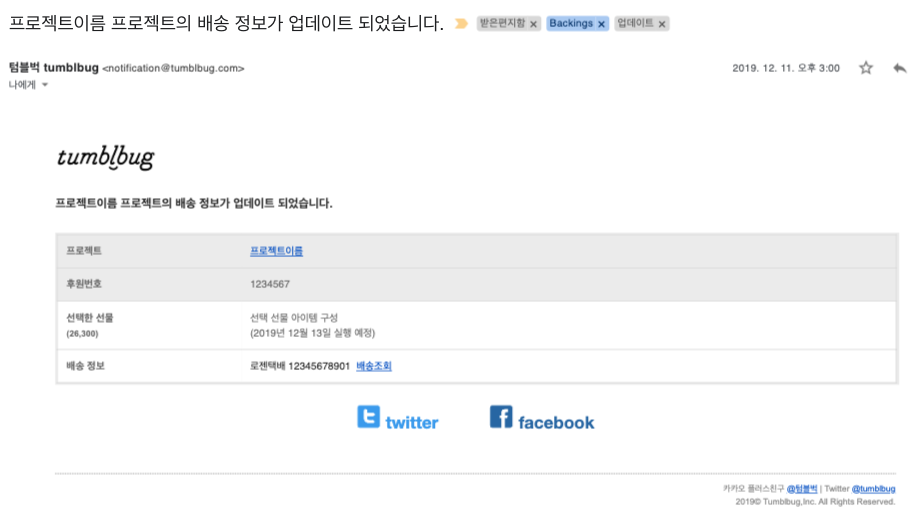Click the sender name 텀블벅 tumblbug

coord(53,68)
